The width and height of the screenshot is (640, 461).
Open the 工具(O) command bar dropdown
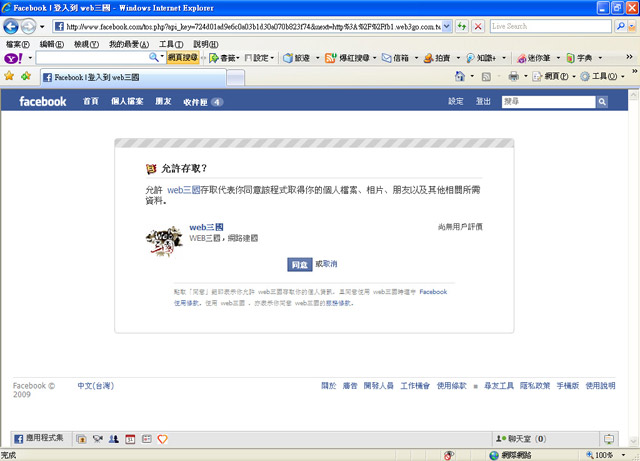602,76
